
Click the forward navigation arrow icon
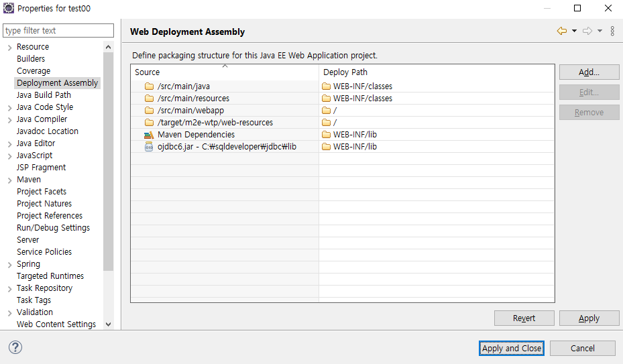587,31
